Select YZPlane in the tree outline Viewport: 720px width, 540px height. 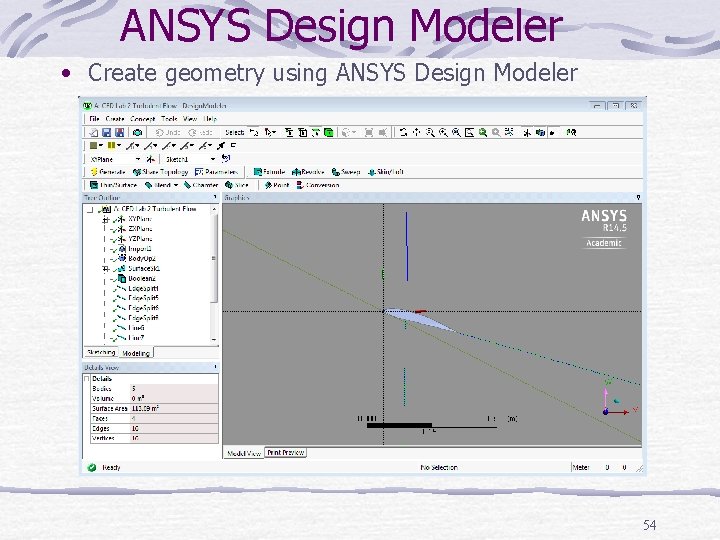tap(140, 239)
